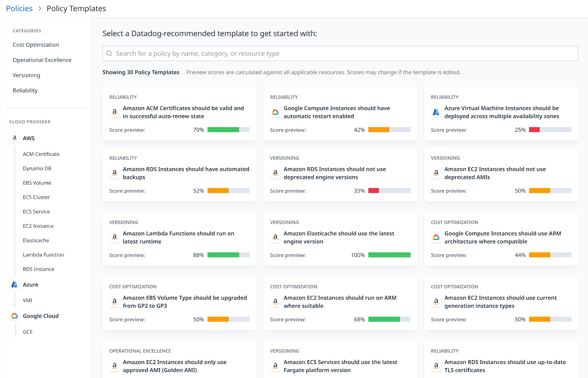Choose VMI under Azure
588x378 pixels.
27,300
